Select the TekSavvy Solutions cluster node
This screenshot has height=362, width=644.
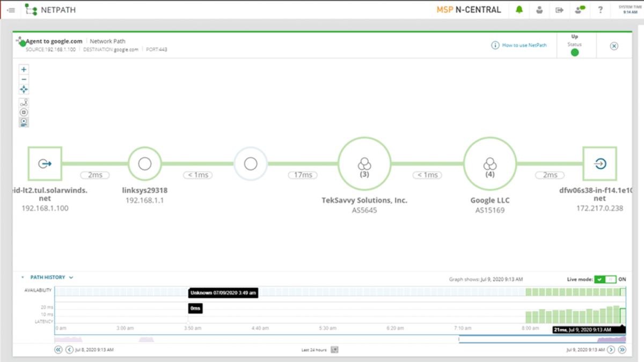(364, 164)
